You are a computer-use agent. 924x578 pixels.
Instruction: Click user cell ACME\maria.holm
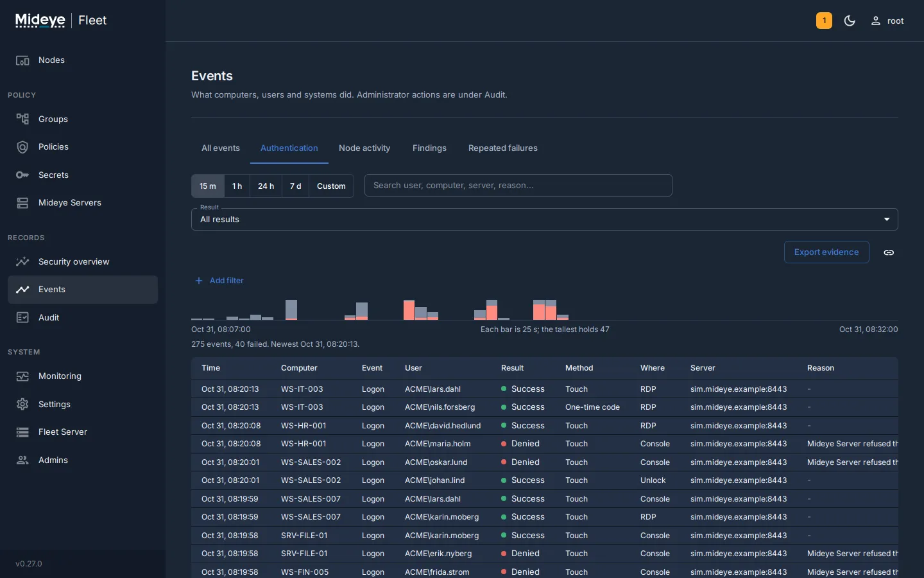pyautogui.click(x=438, y=444)
